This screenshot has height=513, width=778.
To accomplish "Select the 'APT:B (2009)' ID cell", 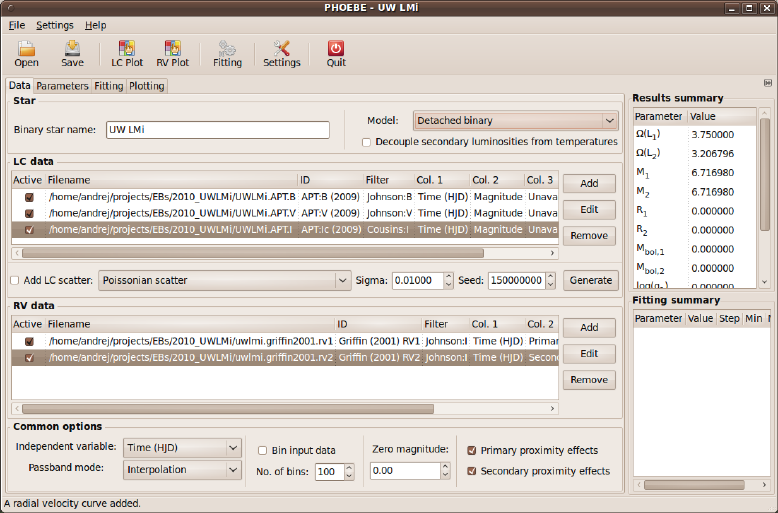I will point(330,197).
